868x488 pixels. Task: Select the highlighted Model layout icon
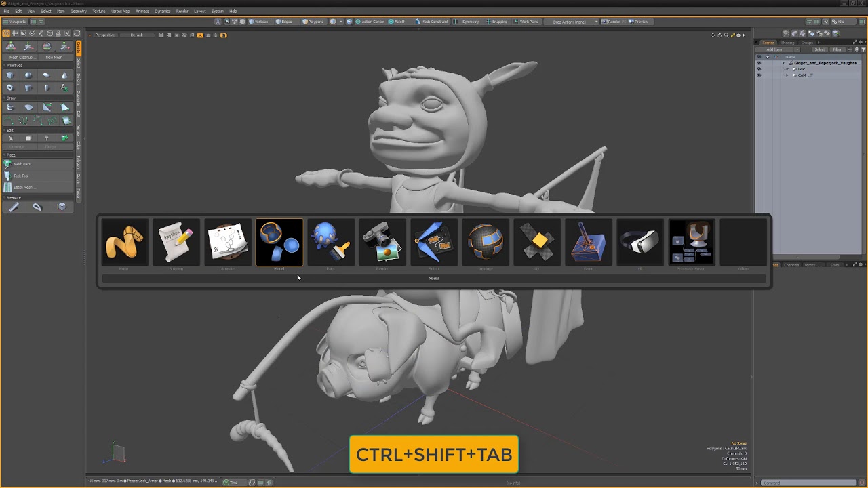[x=279, y=243]
